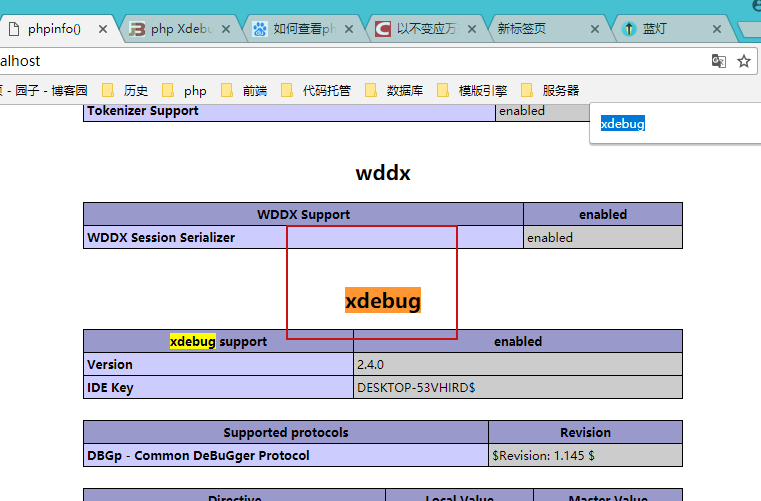Open the 以不变应万 tab
Screen dimensions: 761x501
[427, 29]
